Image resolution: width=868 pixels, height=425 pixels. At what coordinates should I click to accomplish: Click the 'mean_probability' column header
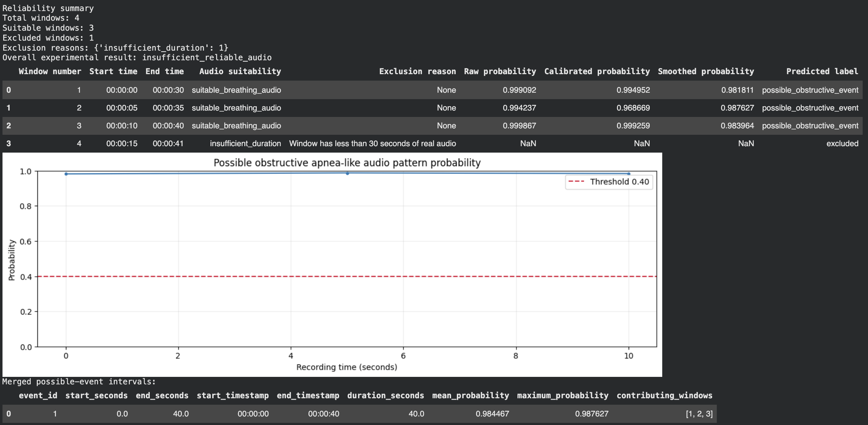tap(470, 395)
